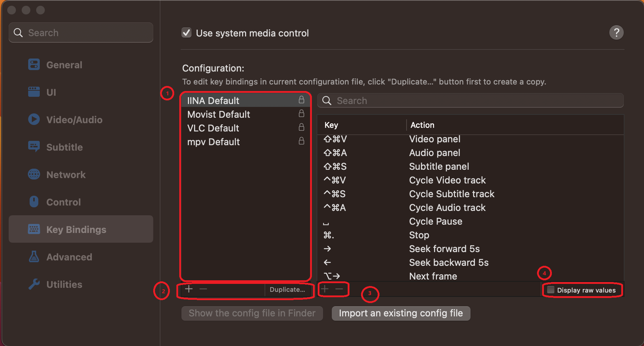Uncheck Use system media control
644x346 pixels.
[x=186, y=33]
